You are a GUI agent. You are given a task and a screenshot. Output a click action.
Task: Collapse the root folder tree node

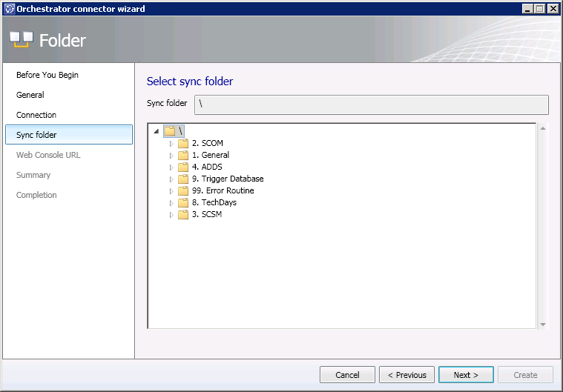coord(157,131)
